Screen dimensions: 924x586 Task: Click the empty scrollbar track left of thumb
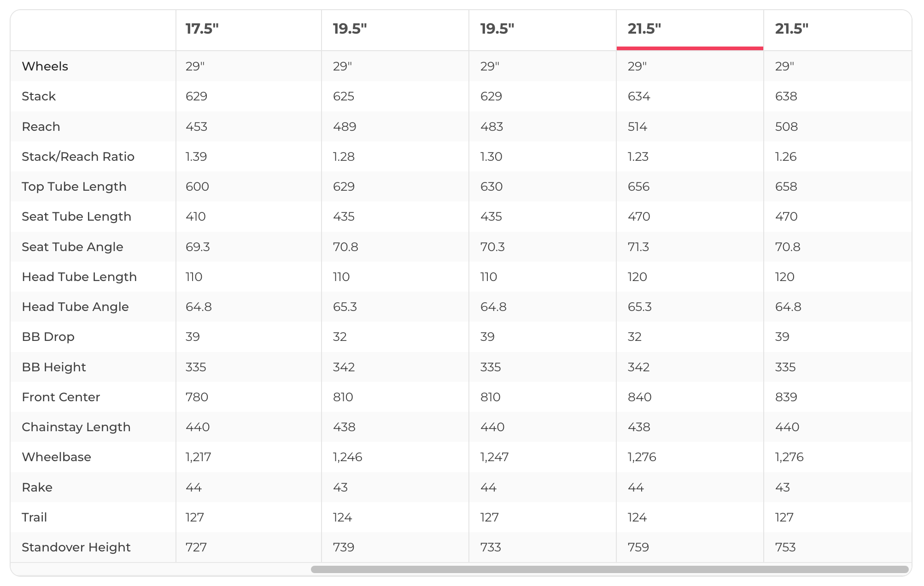point(161,569)
